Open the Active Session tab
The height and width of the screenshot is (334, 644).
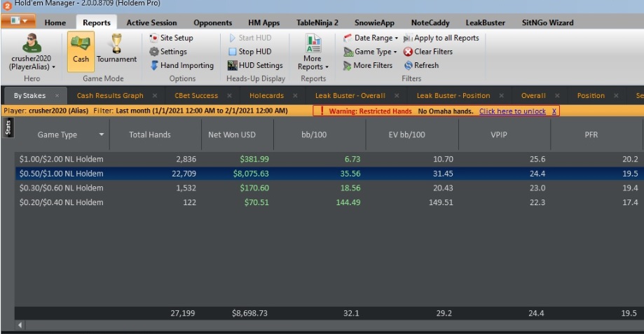tap(151, 22)
